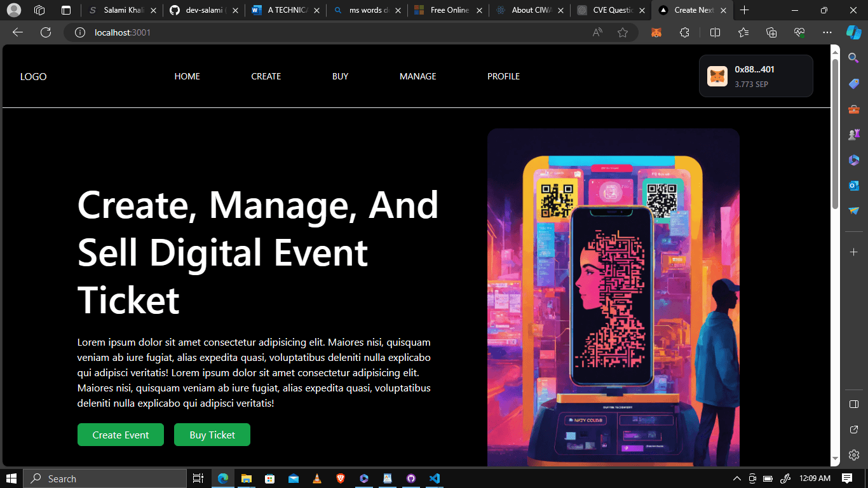Open the MetaMask fox extension icon
The height and width of the screenshot is (488, 868).
pyautogui.click(x=656, y=32)
